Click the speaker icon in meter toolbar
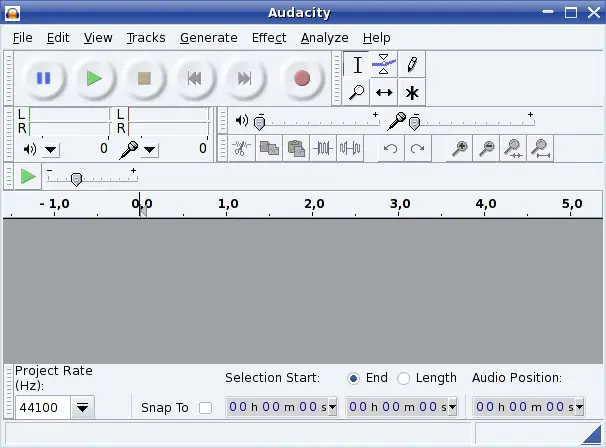The width and height of the screenshot is (606, 448). (29, 149)
